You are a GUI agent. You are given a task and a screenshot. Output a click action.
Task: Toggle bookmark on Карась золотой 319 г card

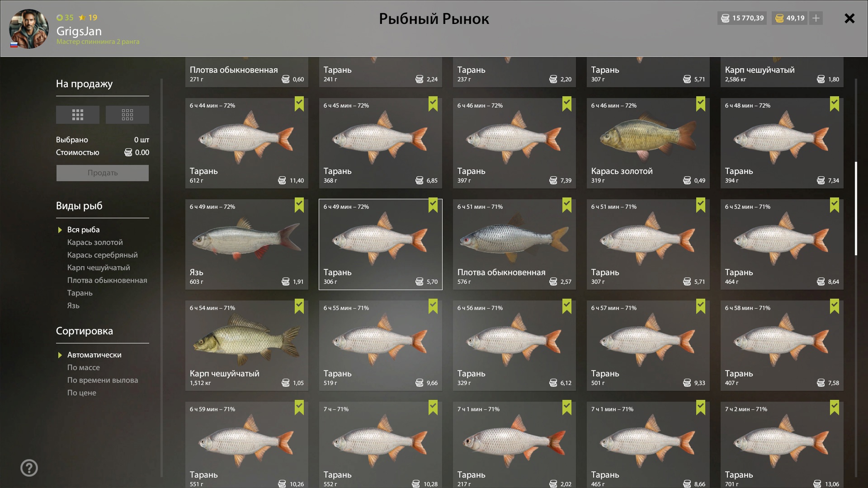(x=701, y=104)
